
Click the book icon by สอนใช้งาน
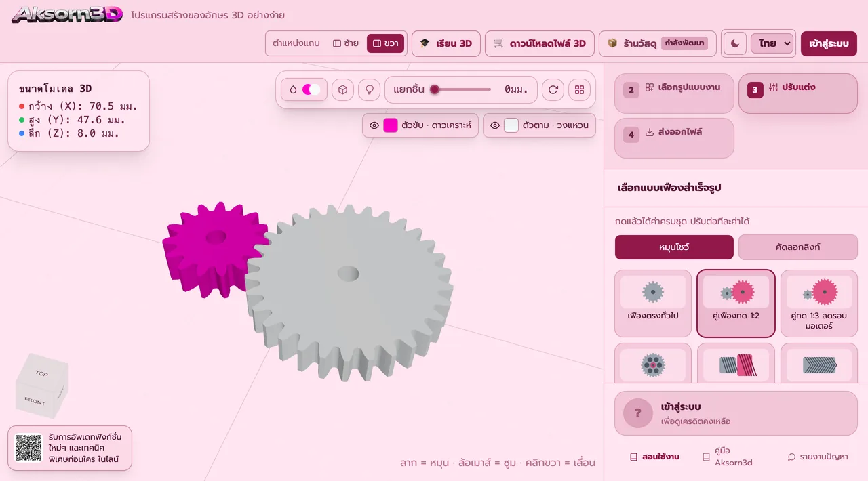[633, 457]
